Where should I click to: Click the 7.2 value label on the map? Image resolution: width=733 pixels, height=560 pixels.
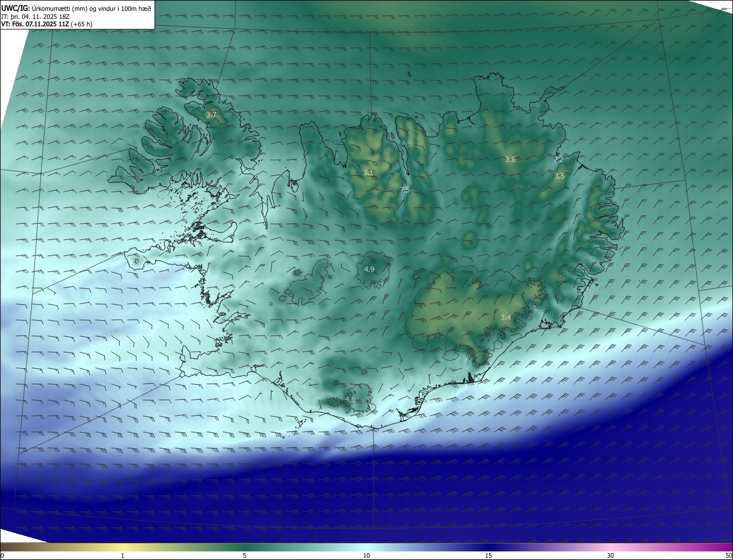[558, 160]
